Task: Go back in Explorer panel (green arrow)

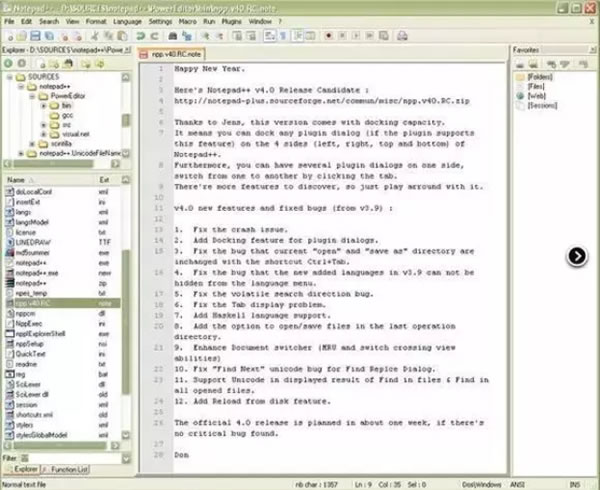Action: click(x=8, y=63)
